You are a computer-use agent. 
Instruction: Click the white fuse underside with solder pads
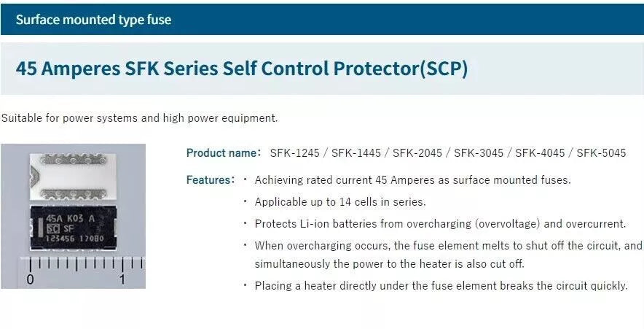point(73,176)
